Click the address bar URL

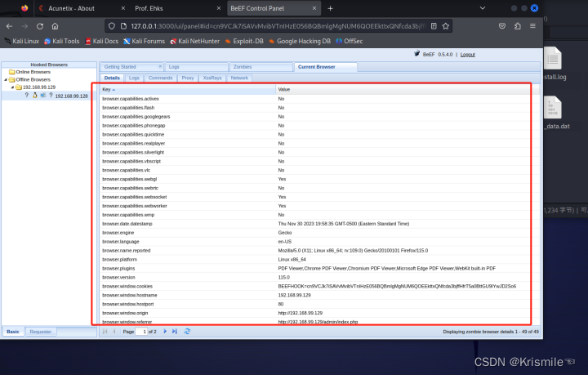pos(278,26)
